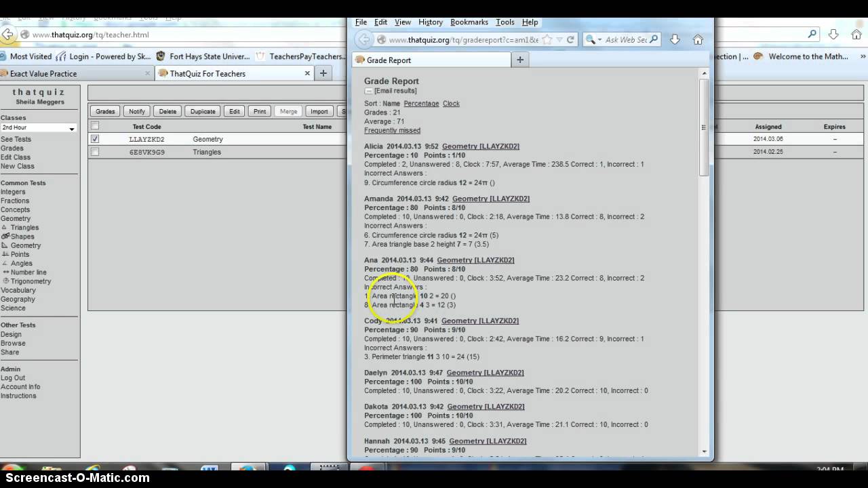Open Bookmarks menu in Grade Report window
The width and height of the screenshot is (868, 488).
point(469,22)
